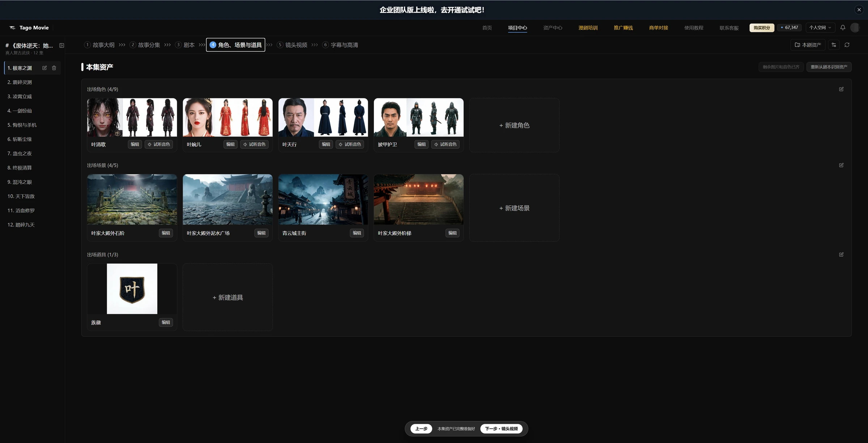The image size is (868, 443).
Task: Open the user avatar in top bar
Action: pyautogui.click(x=855, y=28)
